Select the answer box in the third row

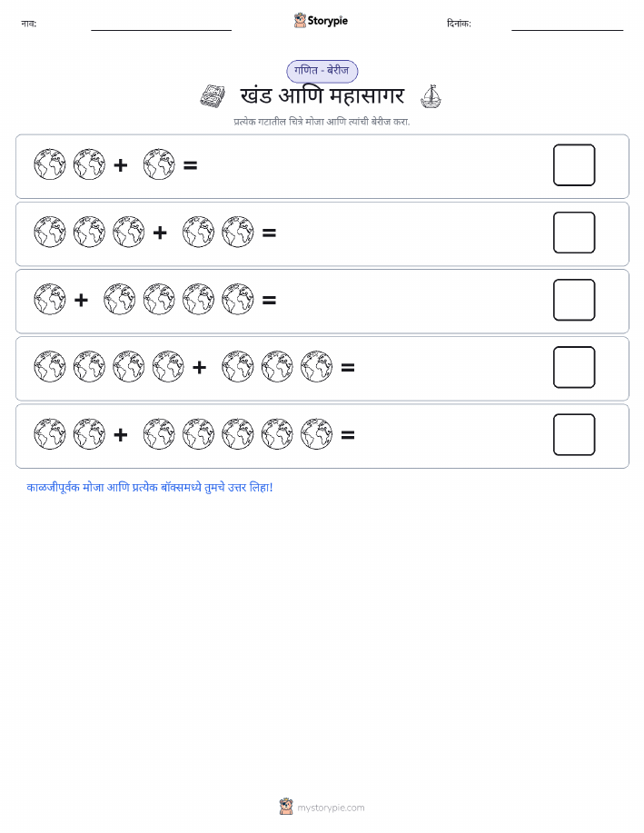574,300
